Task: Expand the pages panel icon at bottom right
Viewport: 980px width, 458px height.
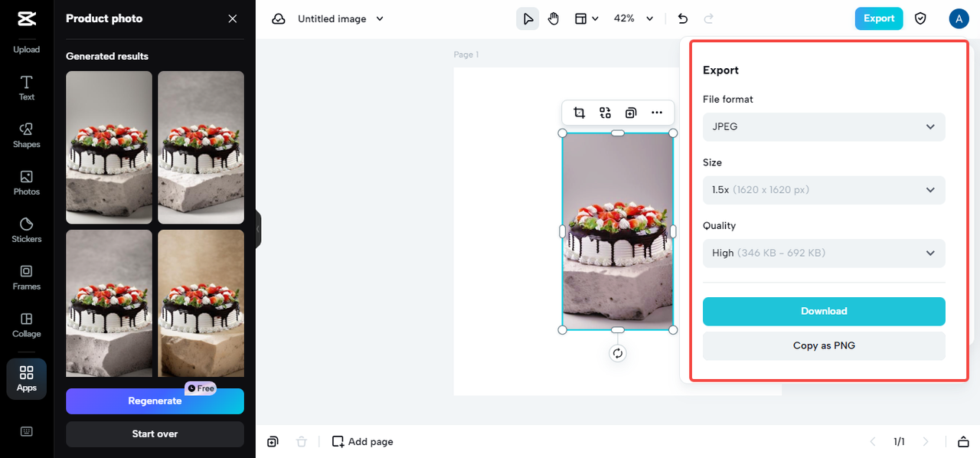Action: click(963, 441)
